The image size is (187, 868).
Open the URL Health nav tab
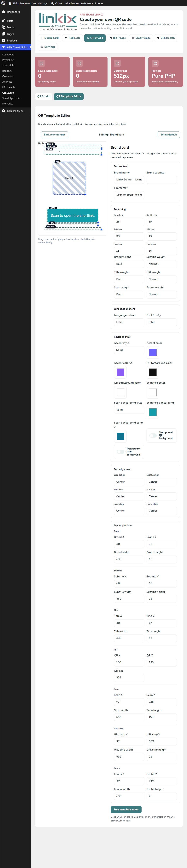pos(166,38)
